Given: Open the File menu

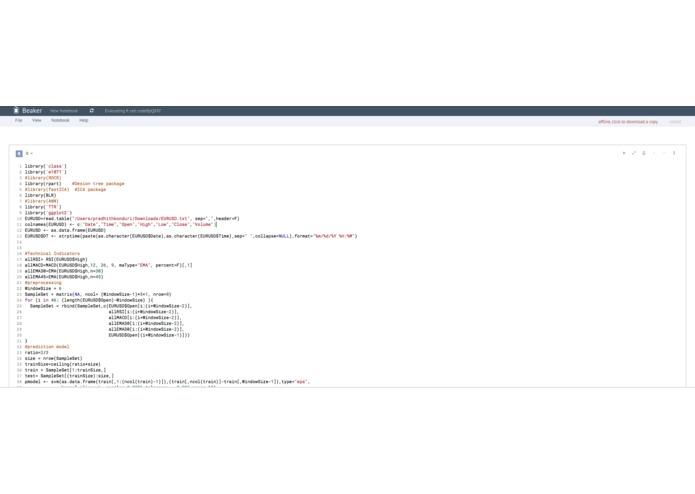Looking at the screenshot, I should tap(19, 121).
